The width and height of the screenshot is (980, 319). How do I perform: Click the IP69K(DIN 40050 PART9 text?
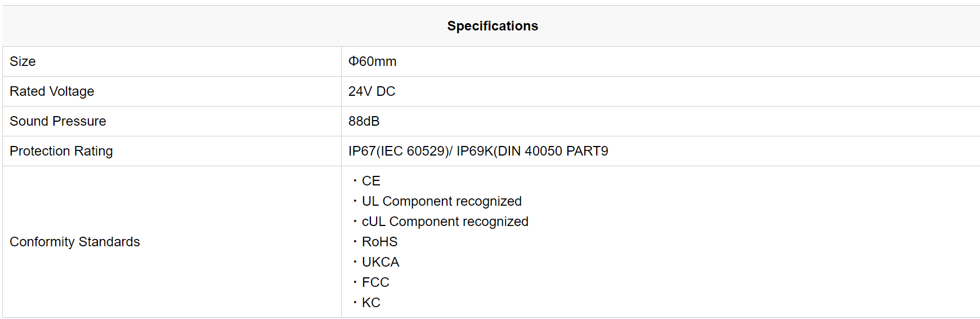(x=532, y=151)
